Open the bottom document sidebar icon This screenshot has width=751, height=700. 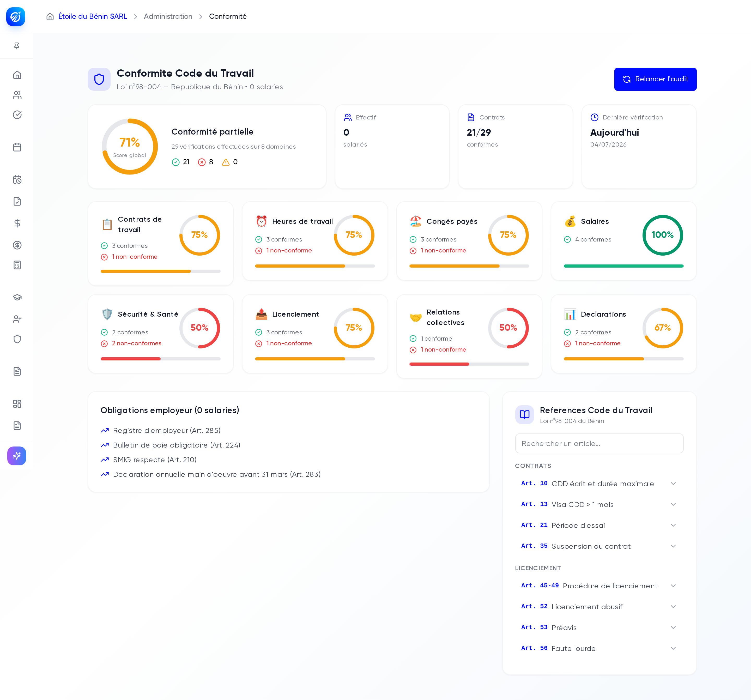click(17, 426)
